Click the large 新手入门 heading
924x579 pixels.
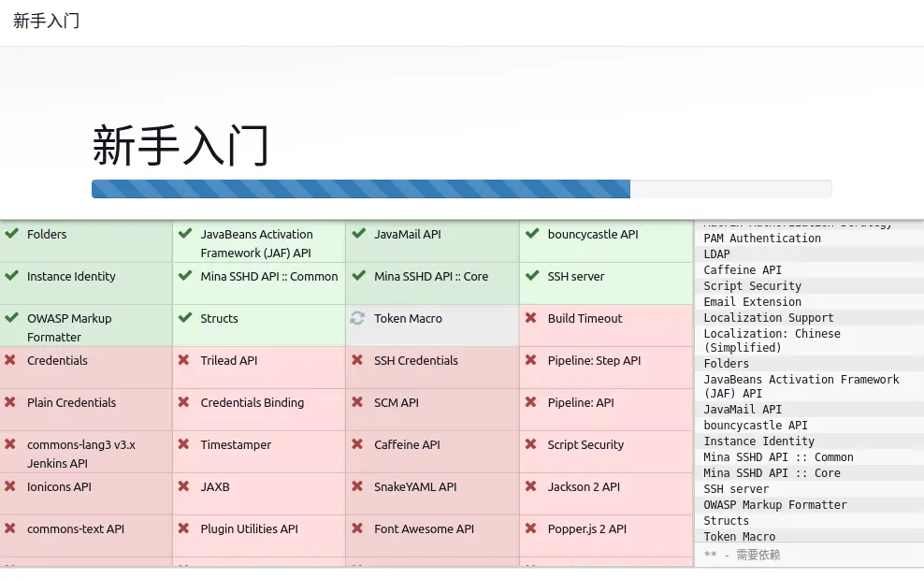click(x=180, y=145)
